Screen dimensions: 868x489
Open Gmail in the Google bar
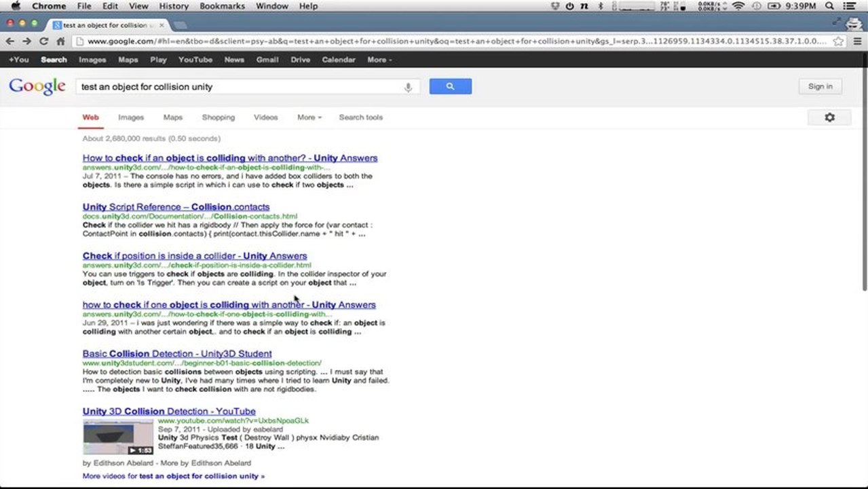click(267, 60)
